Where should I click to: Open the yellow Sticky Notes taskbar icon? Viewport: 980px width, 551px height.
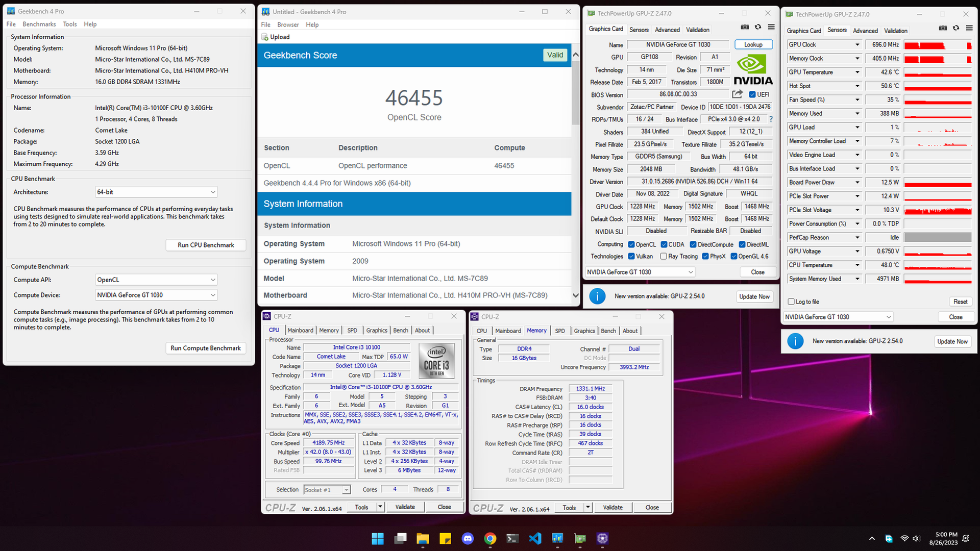(x=445, y=538)
